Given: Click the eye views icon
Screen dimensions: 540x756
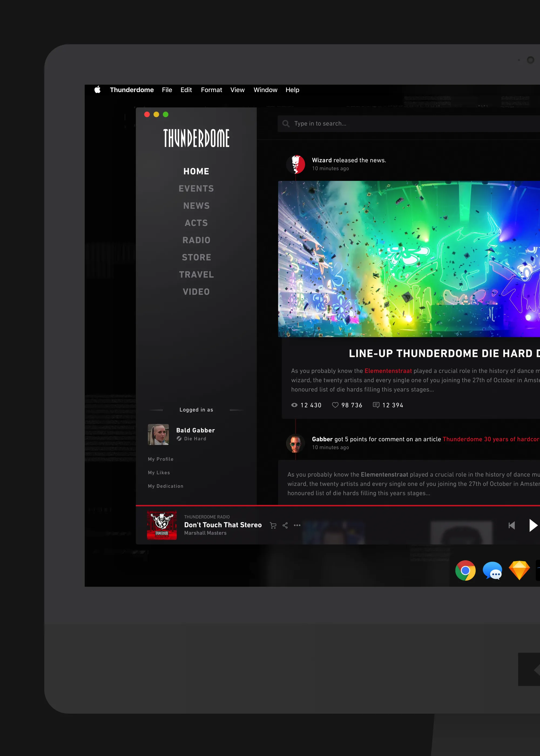Looking at the screenshot, I should pos(294,405).
